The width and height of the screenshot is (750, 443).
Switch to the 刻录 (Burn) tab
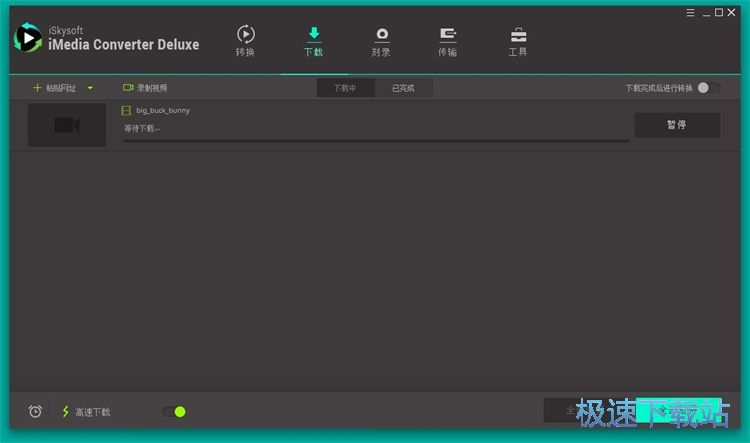(x=381, y=41)
